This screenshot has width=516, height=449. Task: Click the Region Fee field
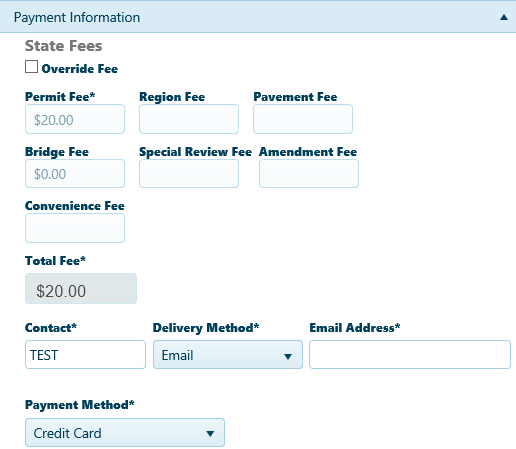pos(189,119)
